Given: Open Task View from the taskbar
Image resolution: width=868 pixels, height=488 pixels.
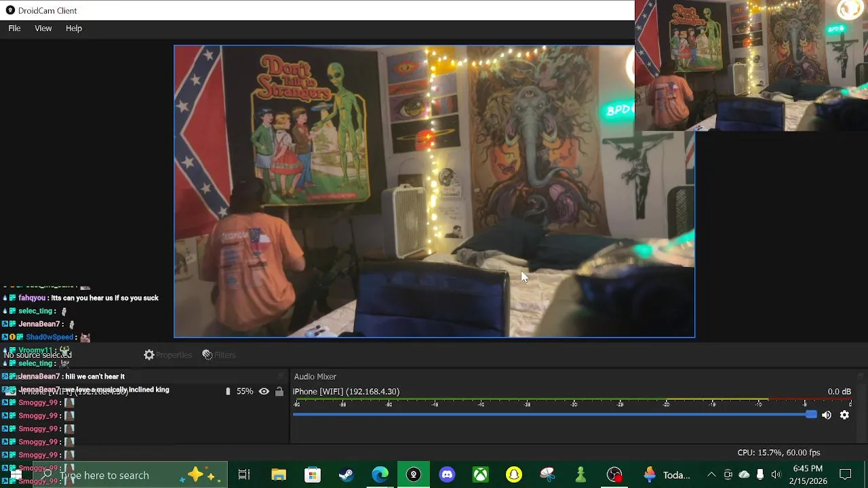Looking at the screenshot, I should pos(244,475).
